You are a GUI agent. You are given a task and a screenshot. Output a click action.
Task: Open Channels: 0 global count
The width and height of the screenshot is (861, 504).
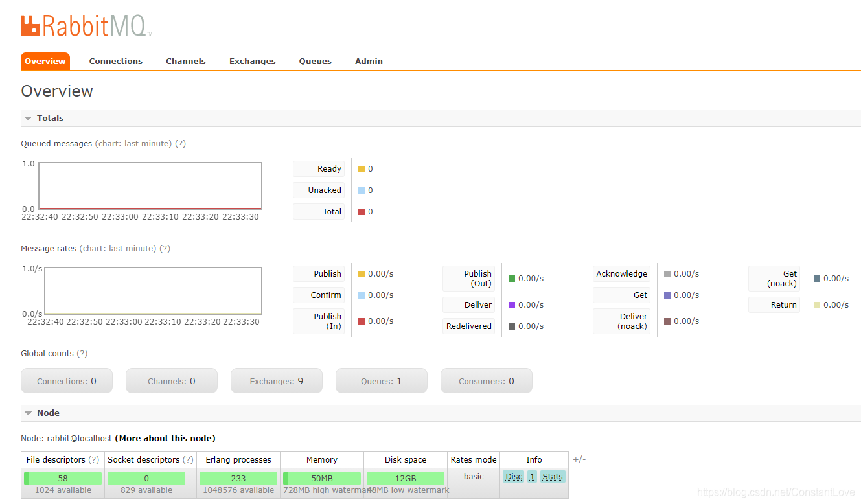[x=172, y=381]
